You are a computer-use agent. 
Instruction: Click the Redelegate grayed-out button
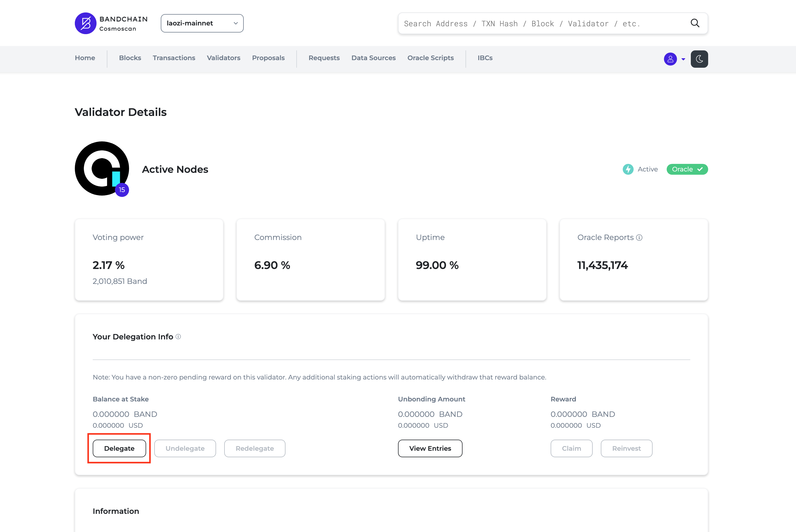[254, 448]
